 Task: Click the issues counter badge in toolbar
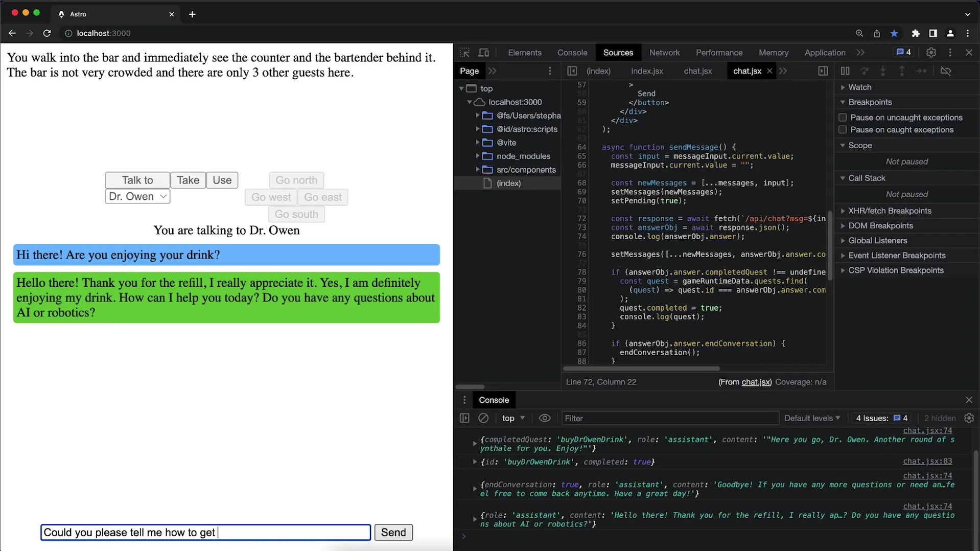click(x=903, y=52)
